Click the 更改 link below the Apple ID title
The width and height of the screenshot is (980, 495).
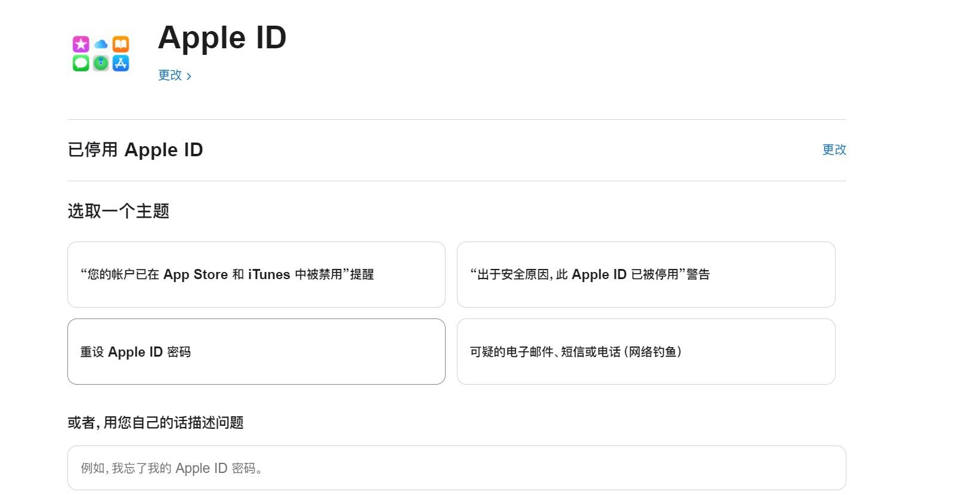(x=170, y=75)
